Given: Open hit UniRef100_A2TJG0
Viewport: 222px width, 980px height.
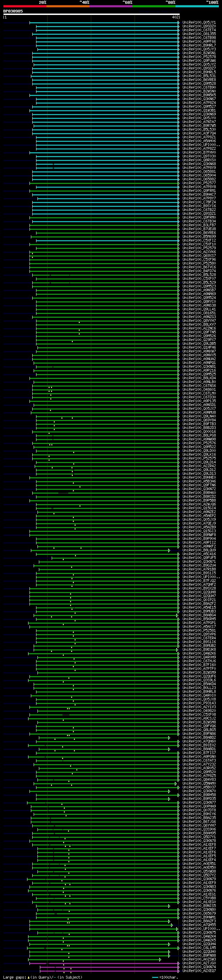Looking at the screenshot, I should coord(199,963).
